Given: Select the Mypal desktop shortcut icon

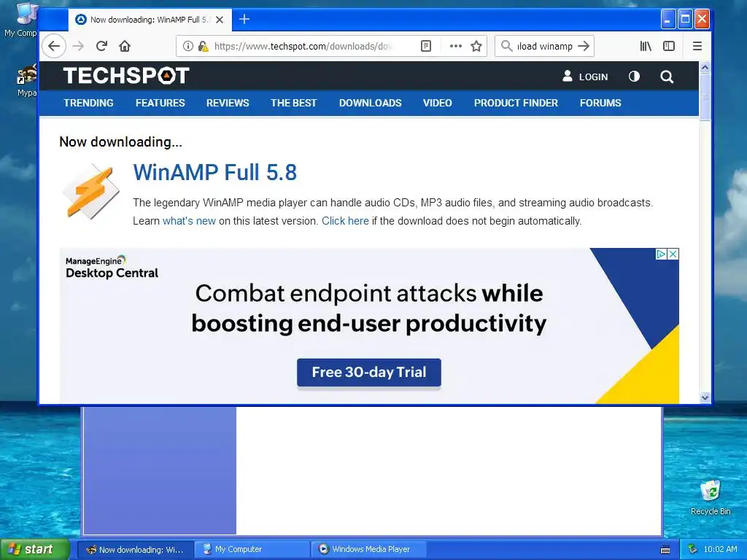Looking at the screenshot, I should click(26, 80).
